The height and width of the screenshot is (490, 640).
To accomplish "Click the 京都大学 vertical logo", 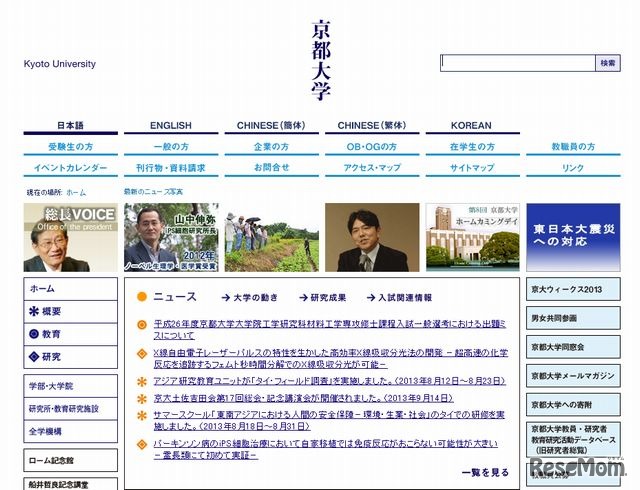I will pyautogui.click(x=321, y=60).
